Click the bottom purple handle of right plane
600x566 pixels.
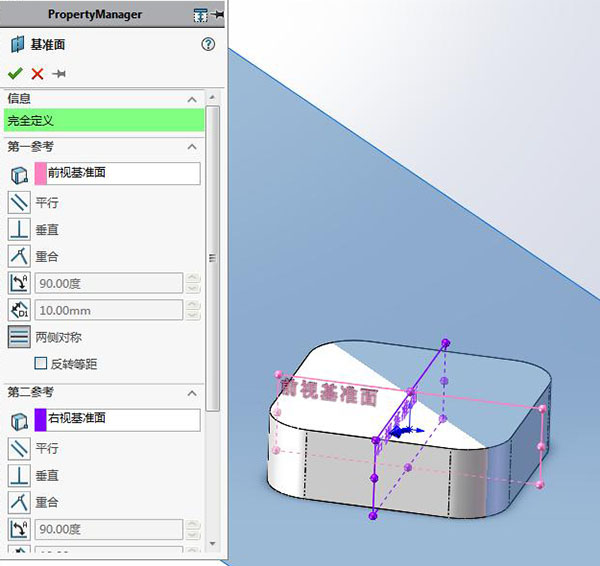[373, 516]
